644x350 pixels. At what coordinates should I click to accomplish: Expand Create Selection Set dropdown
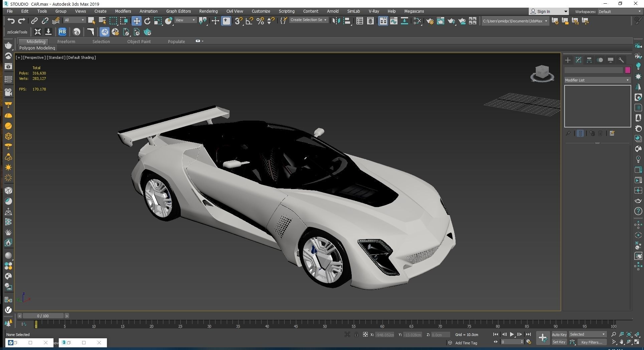[308, 20]
